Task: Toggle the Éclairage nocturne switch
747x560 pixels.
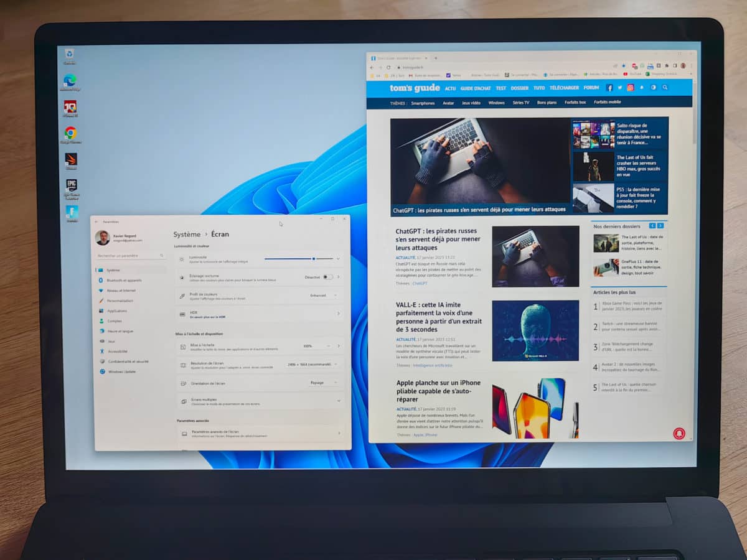Action: (x=327, y=277)
